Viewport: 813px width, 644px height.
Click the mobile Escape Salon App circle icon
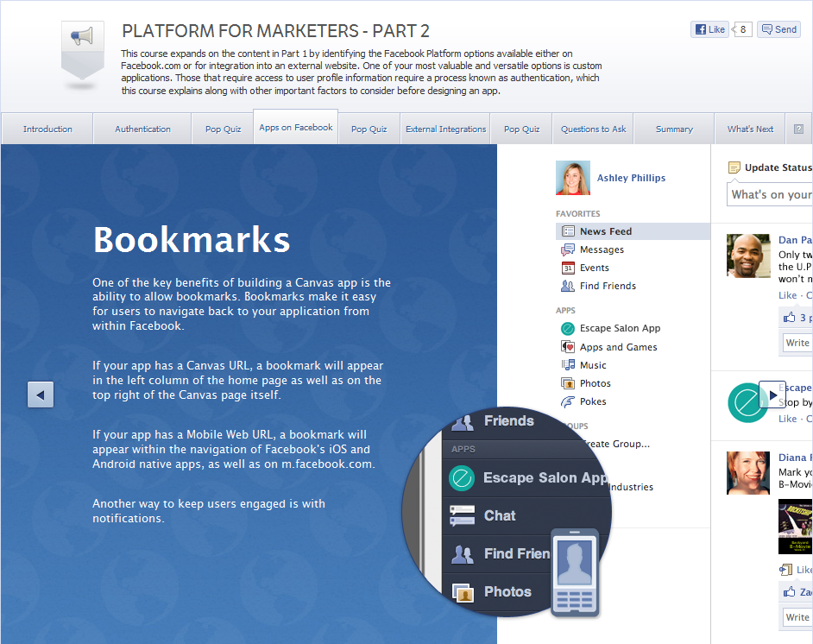(462, 478)
